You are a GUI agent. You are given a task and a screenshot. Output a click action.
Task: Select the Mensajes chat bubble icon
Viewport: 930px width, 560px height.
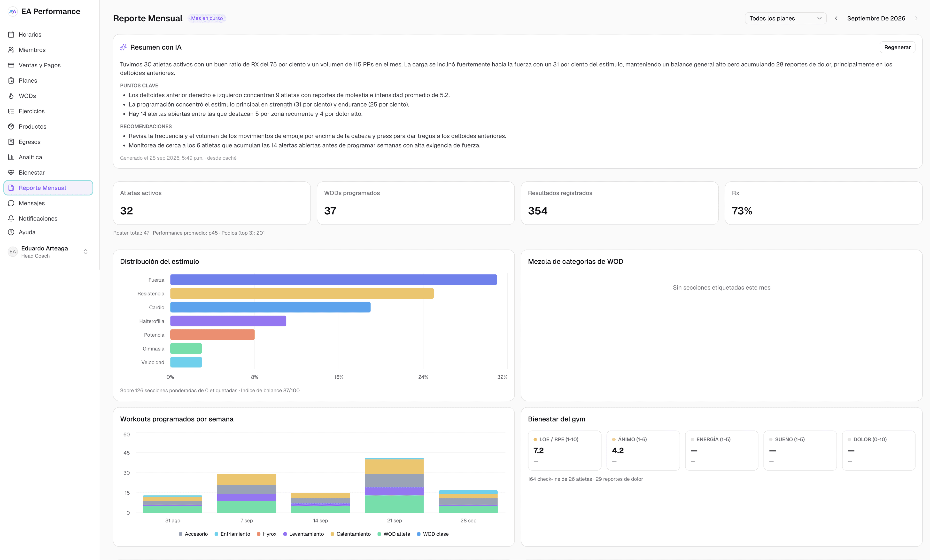pyautogui.click(x=11, y=203)
